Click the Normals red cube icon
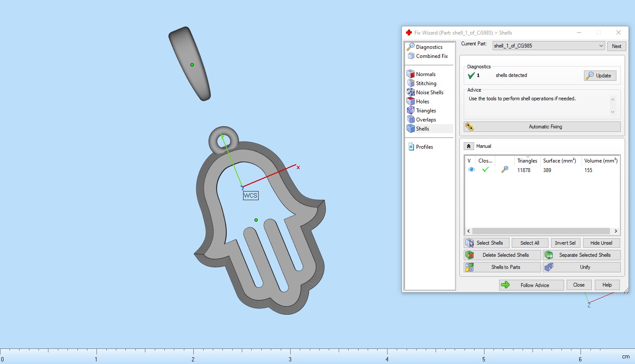 pyautogui.click(x=411, y=74)
